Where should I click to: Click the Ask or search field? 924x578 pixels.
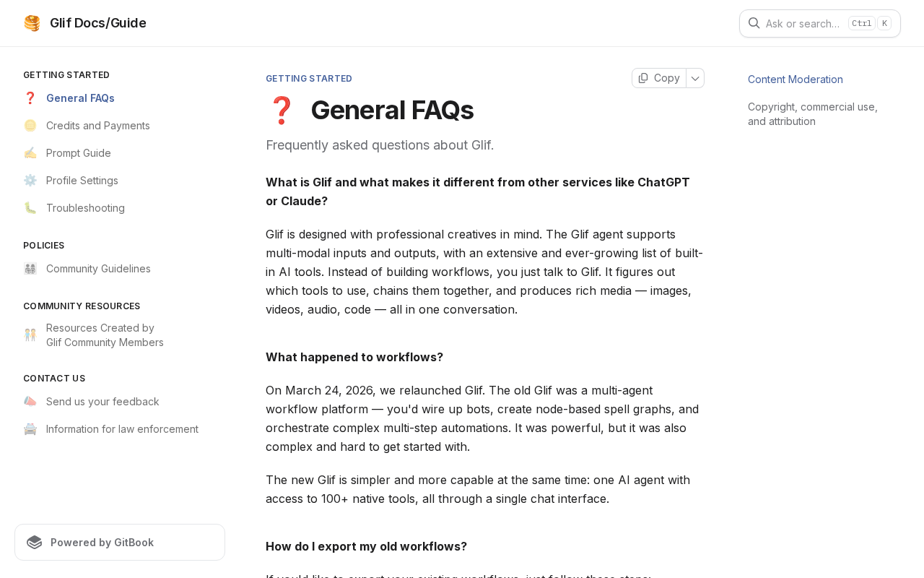[802, 24]
